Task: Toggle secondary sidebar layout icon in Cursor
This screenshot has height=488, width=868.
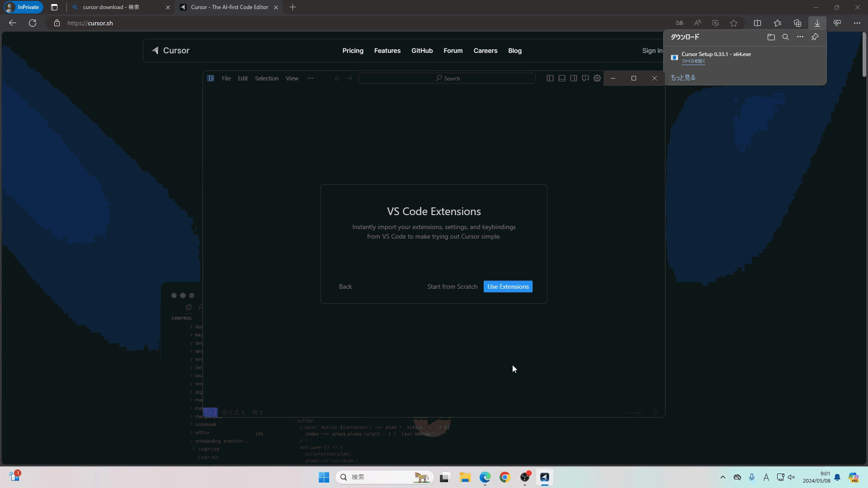Action: 573,78
